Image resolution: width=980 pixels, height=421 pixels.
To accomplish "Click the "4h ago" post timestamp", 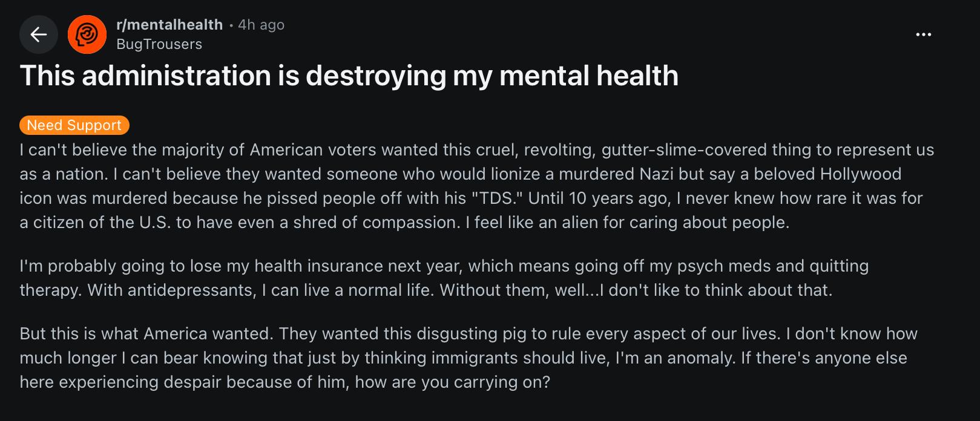I will click(261, 25).
